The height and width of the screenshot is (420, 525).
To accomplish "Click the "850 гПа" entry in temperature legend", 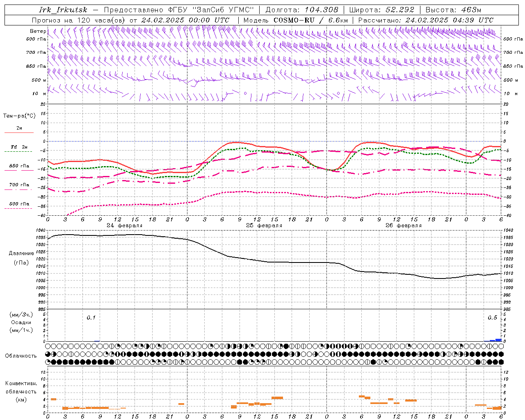I will (19, 166).
